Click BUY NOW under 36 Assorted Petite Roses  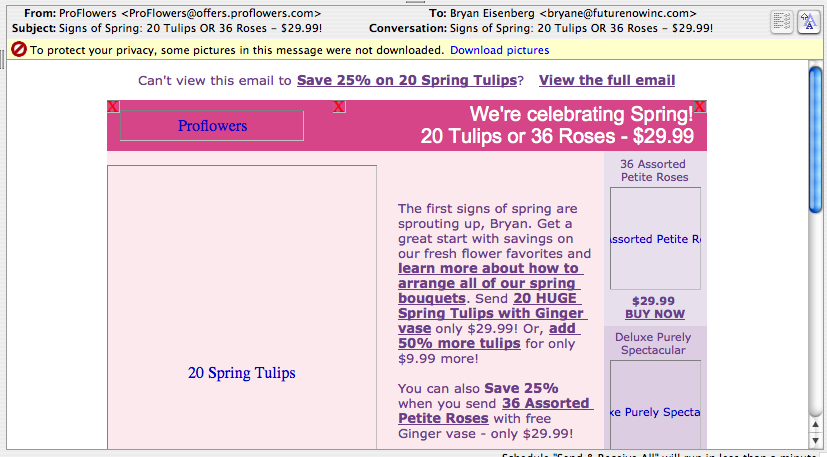point(654,314)
